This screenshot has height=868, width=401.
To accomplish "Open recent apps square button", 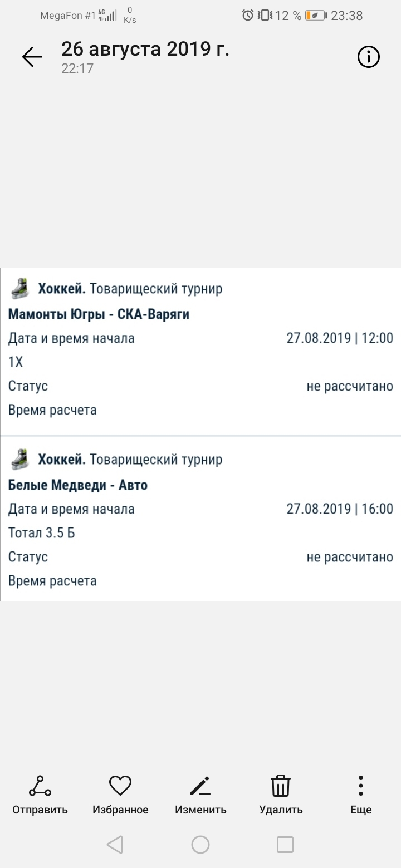I will coord(285,845).
